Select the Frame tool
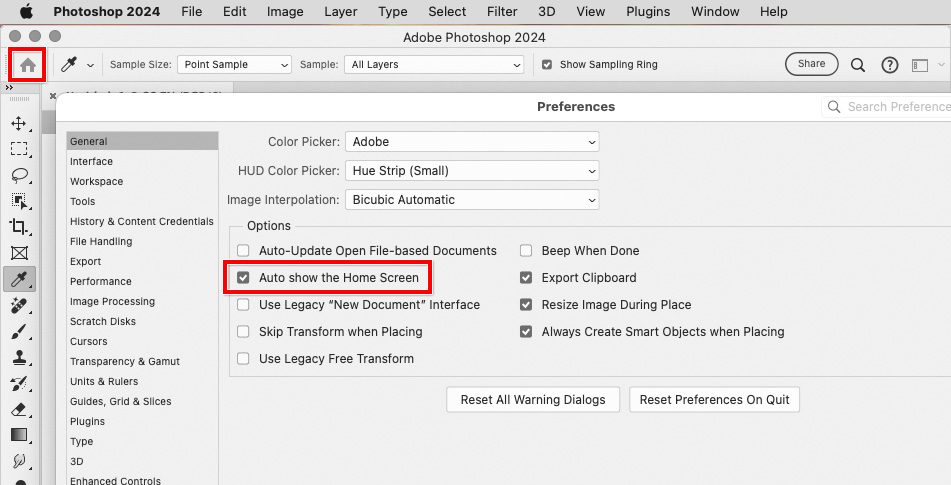Image resolution: width=951 pixels, height=485 pixels. 19,253
